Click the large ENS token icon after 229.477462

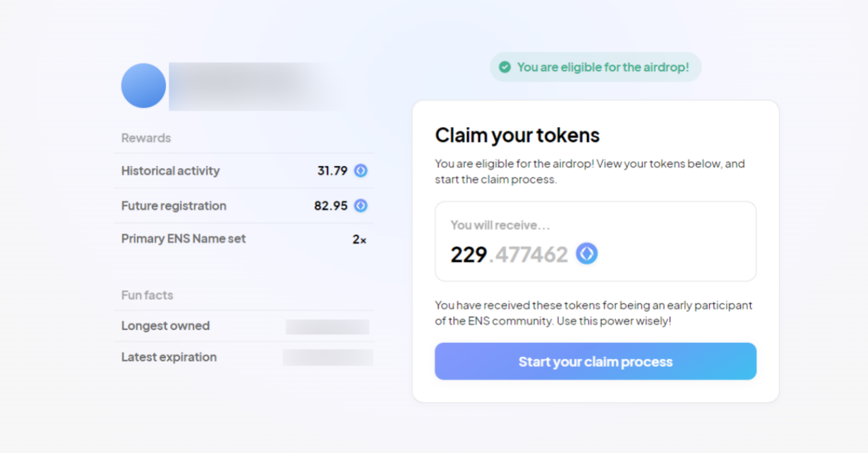(x=586, y=253)
